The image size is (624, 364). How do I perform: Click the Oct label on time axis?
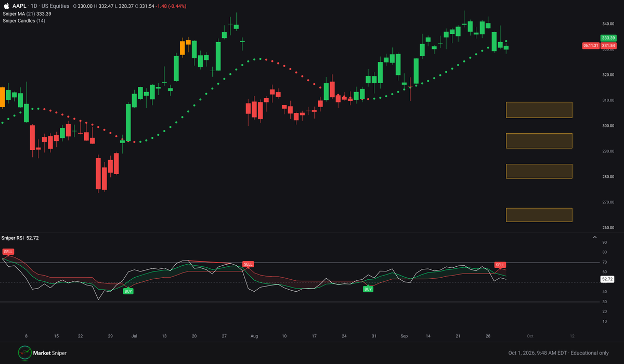pyautogui.click(x=530, y=336)
